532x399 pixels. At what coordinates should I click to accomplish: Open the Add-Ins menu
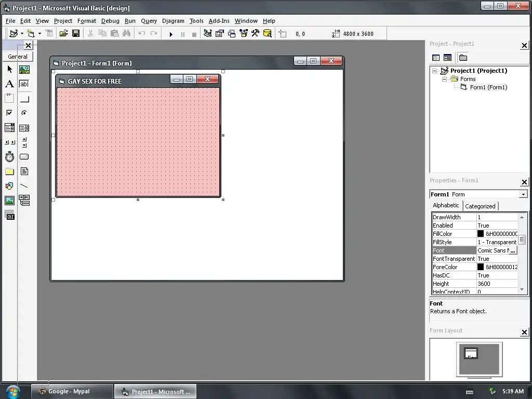(x=219, y=21)
